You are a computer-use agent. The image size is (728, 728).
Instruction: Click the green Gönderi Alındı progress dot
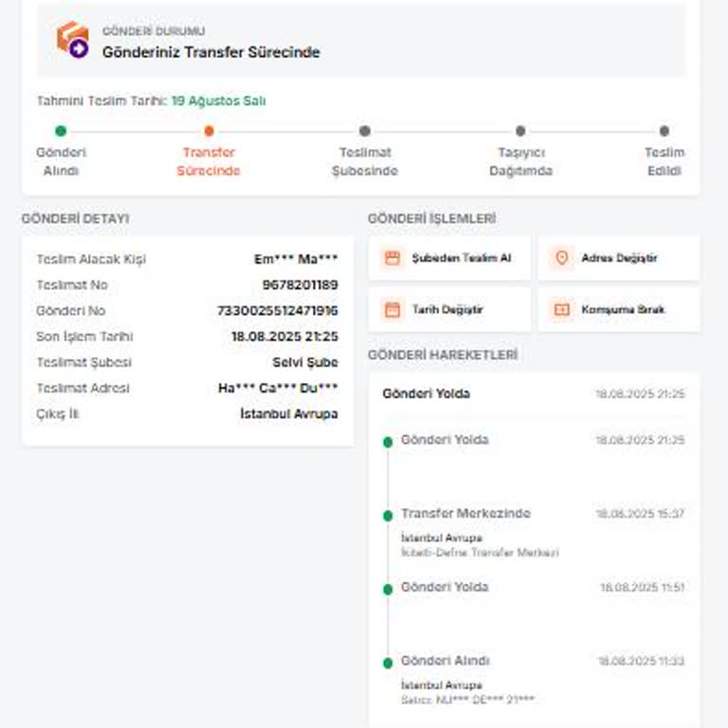[61, 131]
